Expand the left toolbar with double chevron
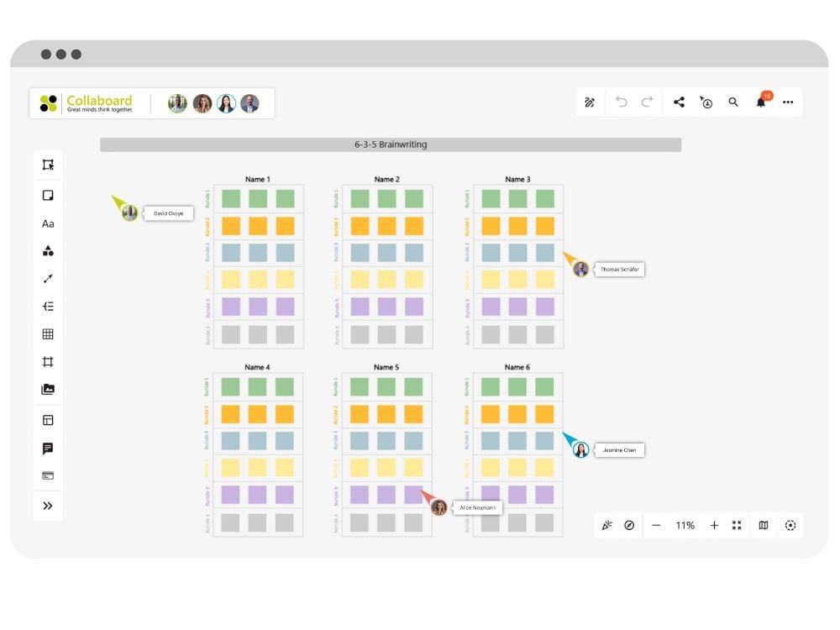The height and width of the screenshot is (630, 840). click(x=48, y=506)
